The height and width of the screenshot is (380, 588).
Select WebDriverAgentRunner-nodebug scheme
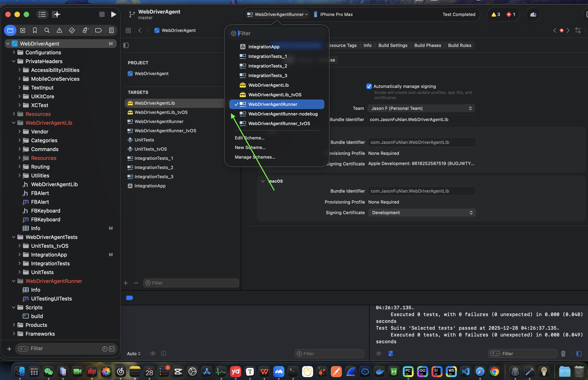pyautogui.click(x=283, y=114)
